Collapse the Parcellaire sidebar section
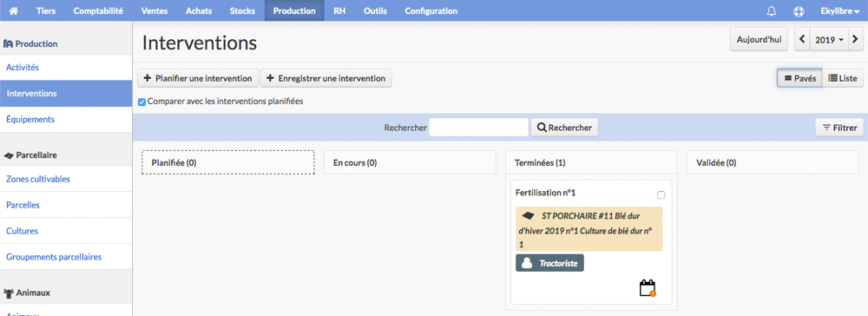Image resolution: width=868 pixels, height=316 pixels. click(66, 155)
